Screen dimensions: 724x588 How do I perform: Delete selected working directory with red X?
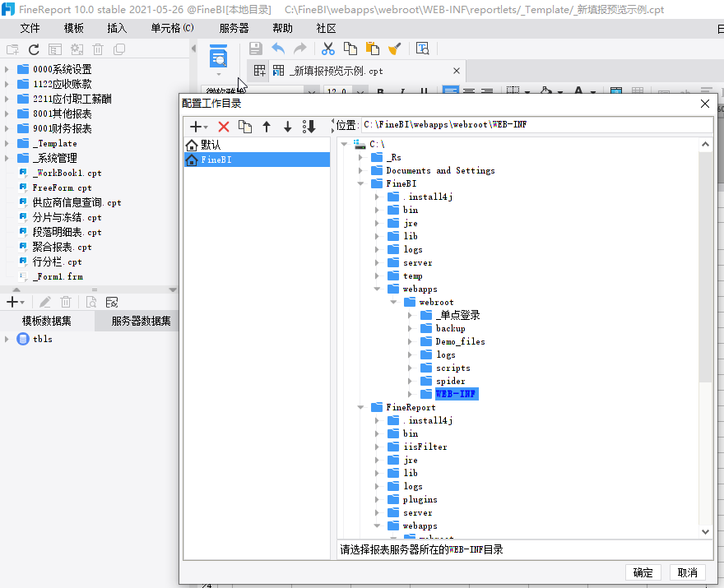224,127
